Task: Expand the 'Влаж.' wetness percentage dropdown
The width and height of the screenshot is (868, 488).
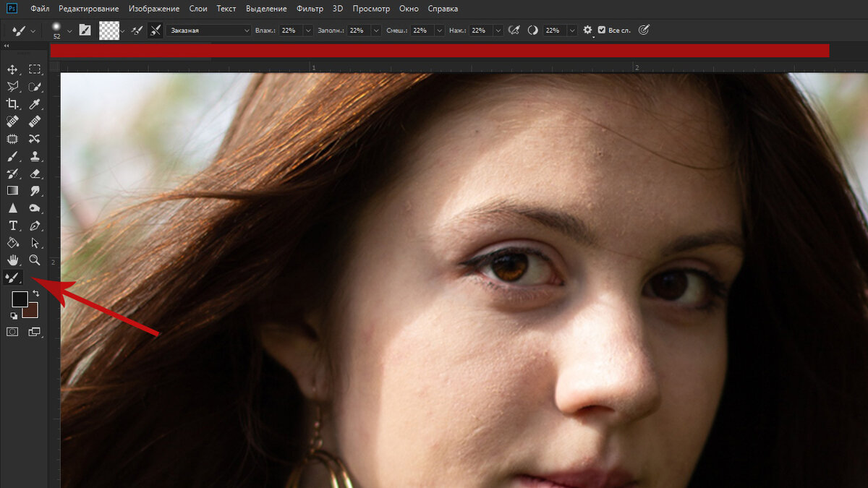Action: (308, 30)
